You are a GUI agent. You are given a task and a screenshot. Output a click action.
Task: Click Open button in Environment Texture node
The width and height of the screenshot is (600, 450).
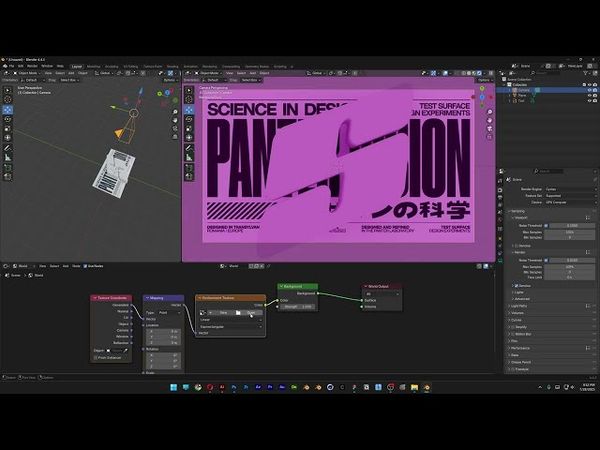(x=251, y=313)
